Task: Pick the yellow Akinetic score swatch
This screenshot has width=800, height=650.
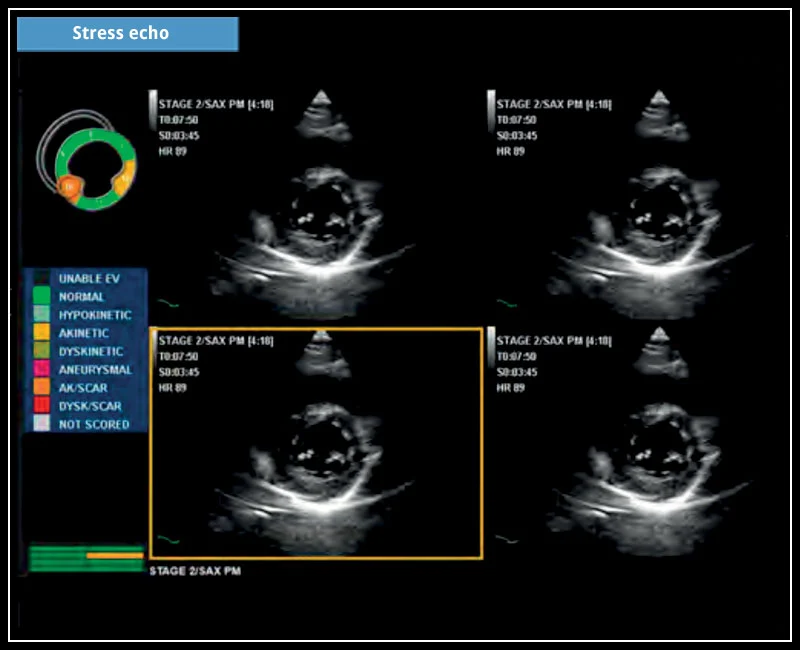Action: (41, 333)
